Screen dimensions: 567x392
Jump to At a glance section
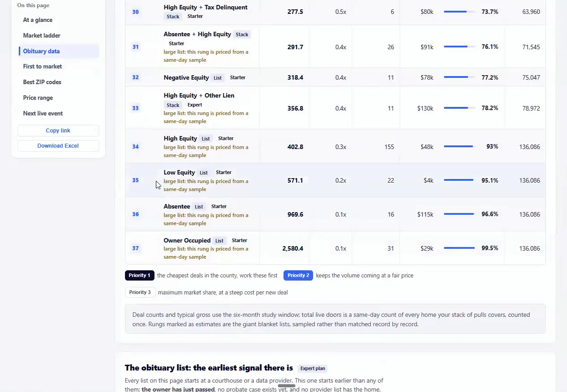point(38,20)
